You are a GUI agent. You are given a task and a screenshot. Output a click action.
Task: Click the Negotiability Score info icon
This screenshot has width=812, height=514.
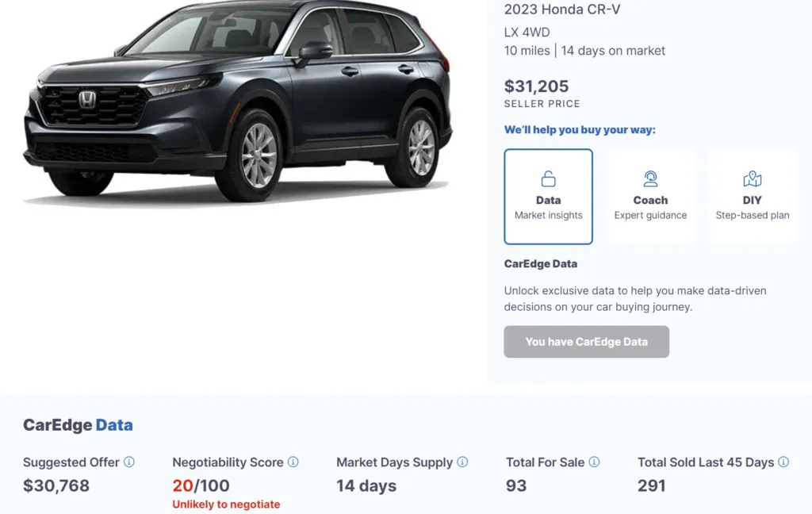(x=293, y=462)
